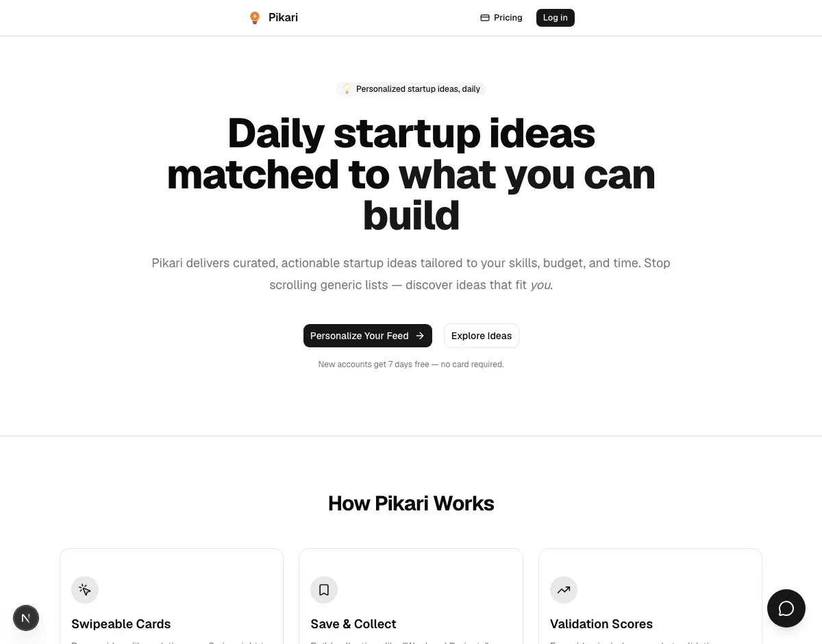
Task: Open the chat bubble widget
Action: [x=786, y=608]
